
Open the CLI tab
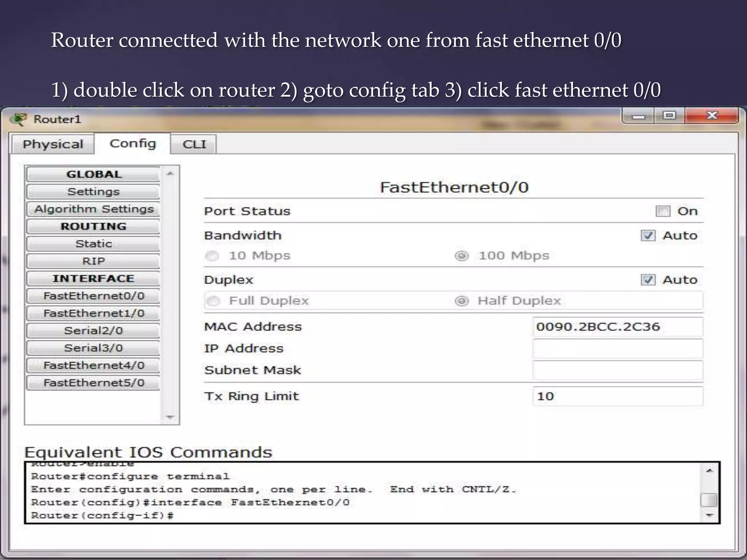point(194,144)
